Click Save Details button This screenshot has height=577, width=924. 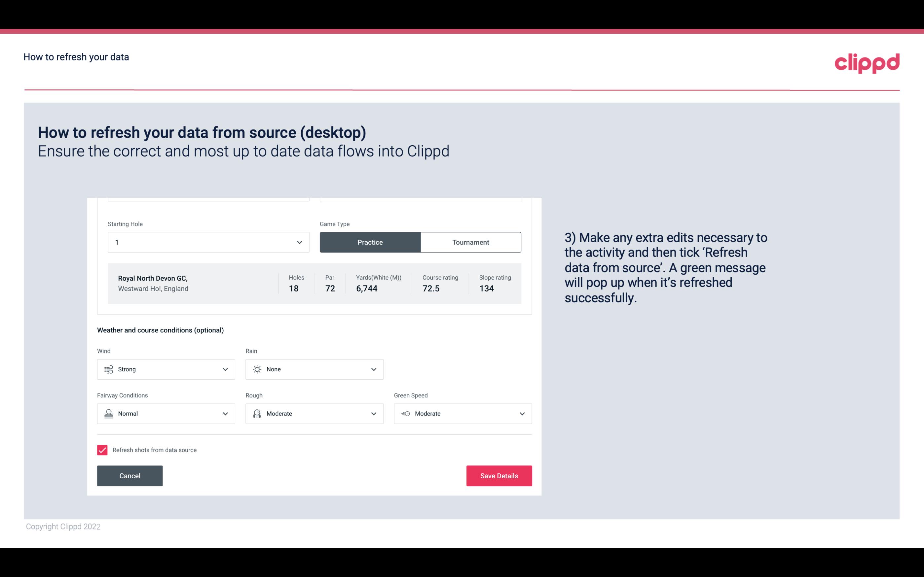499,475
